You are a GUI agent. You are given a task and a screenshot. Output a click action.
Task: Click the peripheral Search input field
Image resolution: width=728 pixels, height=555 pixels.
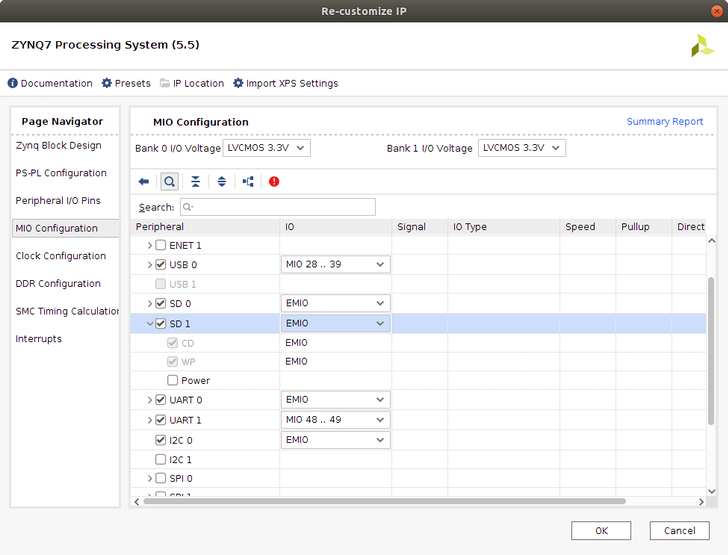tap(278, 207)
